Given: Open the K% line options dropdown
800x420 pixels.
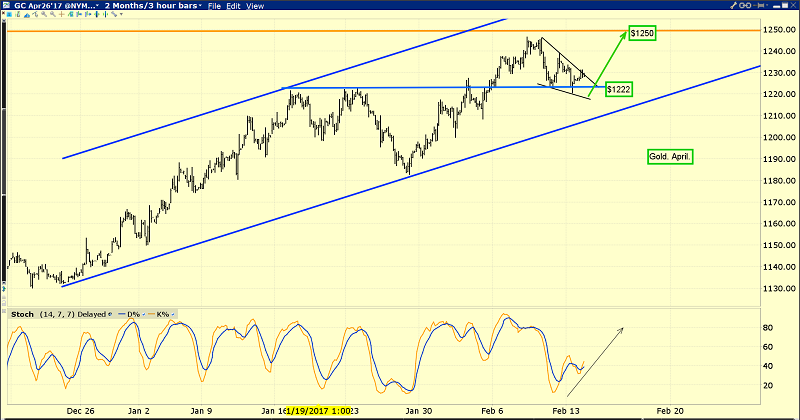Looking at the screenshot, I should 173,314.
